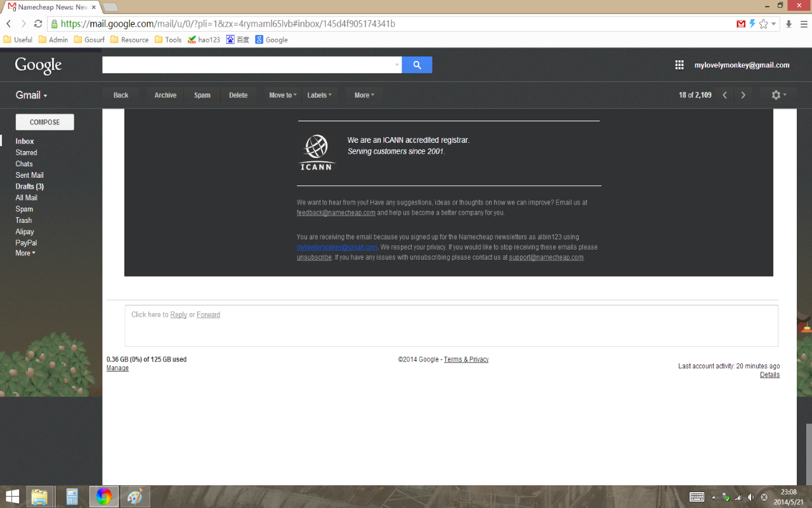Open Calculator from the taskbar
The height and width of the screenshot is (508, 812).
point(72,497)
